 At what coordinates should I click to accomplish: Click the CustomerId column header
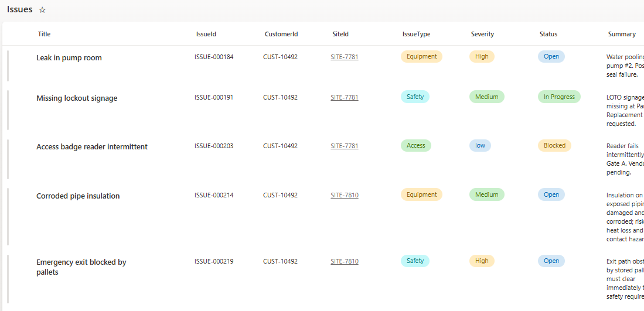pyautogui.click(x=281, y=34)
